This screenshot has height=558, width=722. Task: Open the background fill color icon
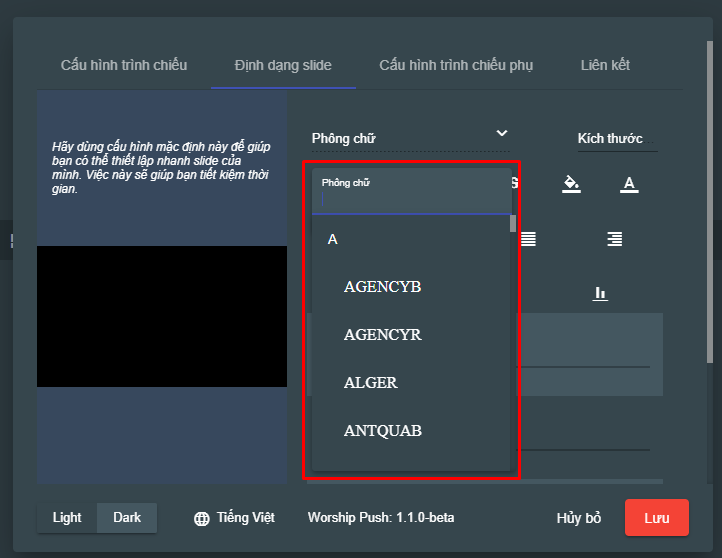(x=571, y=184)
